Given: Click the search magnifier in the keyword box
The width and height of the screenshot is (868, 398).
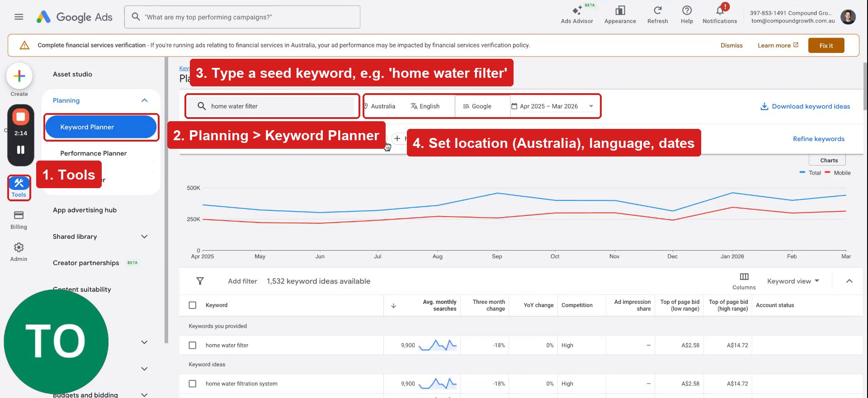Looking at the screenshot, I should [x=202, y=106].
